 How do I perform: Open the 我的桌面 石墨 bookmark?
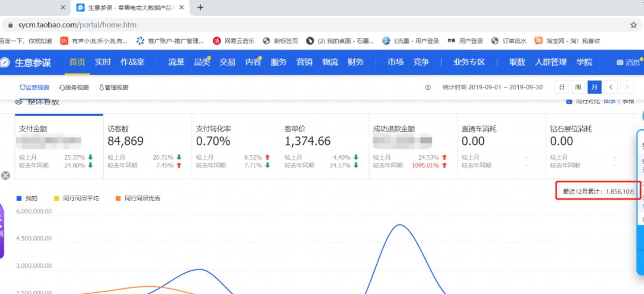tap(340, 41)
